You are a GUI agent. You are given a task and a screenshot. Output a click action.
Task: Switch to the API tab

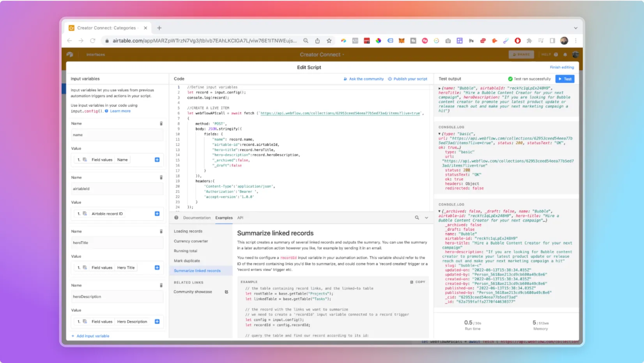tap(240, 218)
